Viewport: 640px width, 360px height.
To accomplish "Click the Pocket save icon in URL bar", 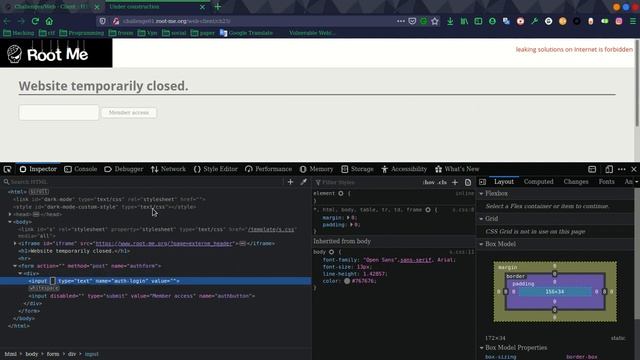I will coord(412,21).
